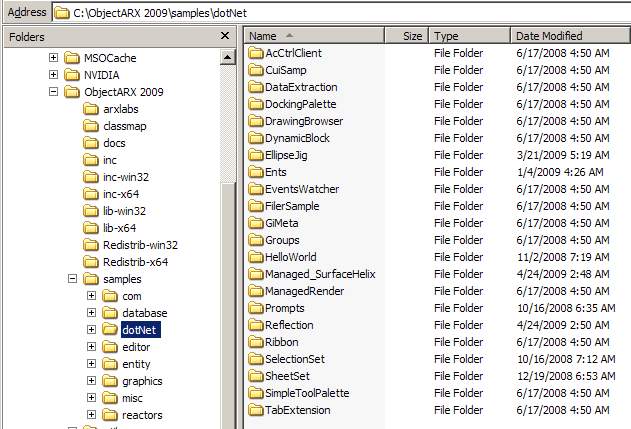
Task: Expand the entity tree node
Action: [x=91, y=364]
